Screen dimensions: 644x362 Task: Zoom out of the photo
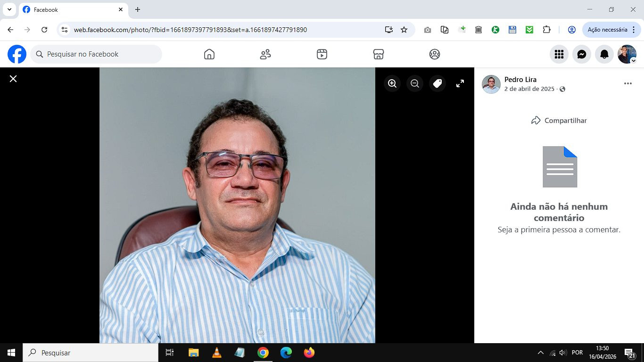415,83
